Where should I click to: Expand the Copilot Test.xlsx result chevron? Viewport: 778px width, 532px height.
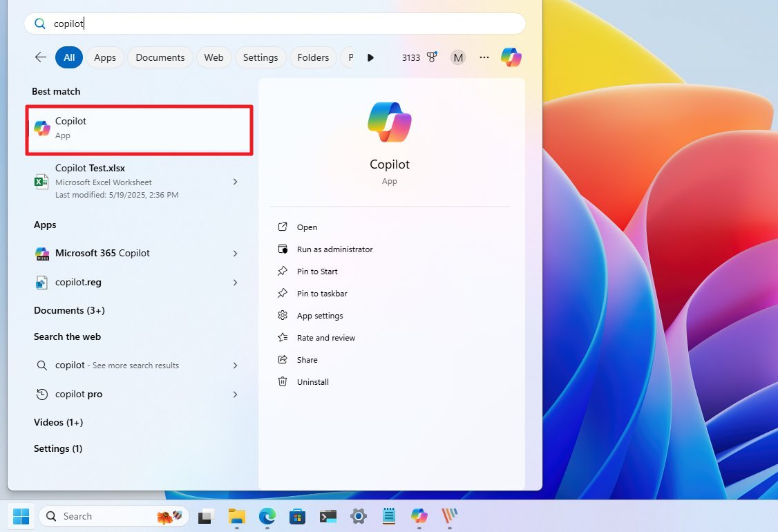235,181
